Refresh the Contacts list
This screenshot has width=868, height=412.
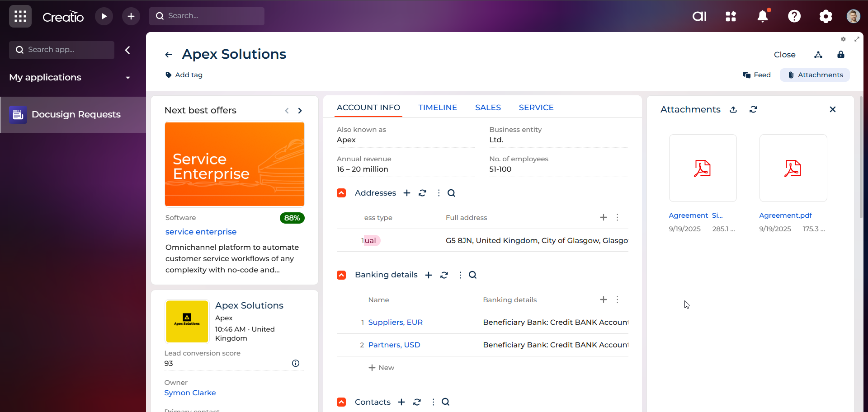[x=417, y=402]
